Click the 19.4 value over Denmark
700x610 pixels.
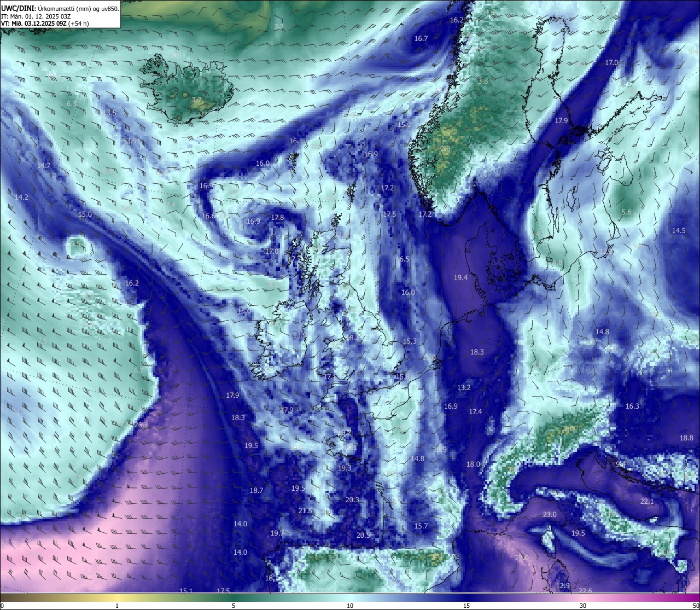[460, 278]
